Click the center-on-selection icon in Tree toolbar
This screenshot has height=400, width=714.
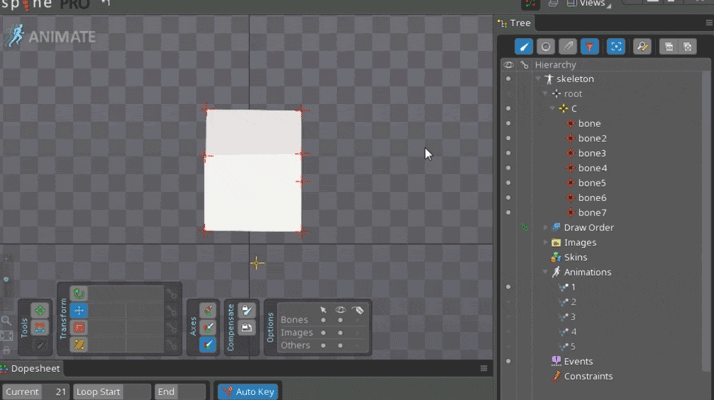point(616,46)
